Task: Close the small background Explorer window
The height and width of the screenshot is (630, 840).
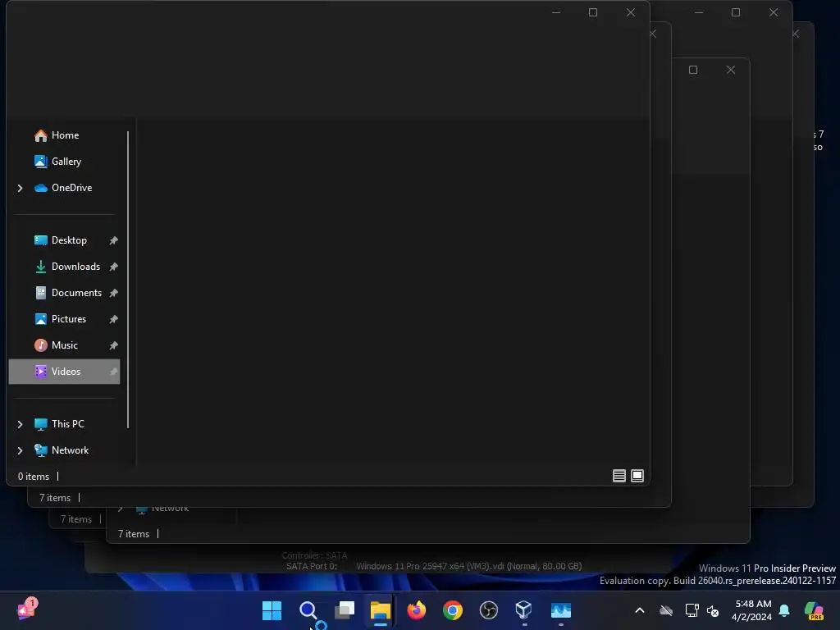Action: (x=731, y=70)
